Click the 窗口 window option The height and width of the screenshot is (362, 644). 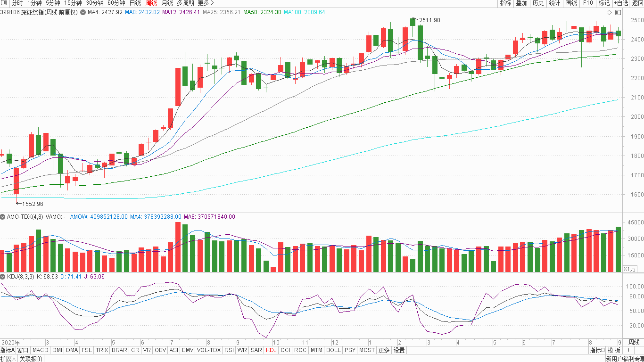pos(23,350)
